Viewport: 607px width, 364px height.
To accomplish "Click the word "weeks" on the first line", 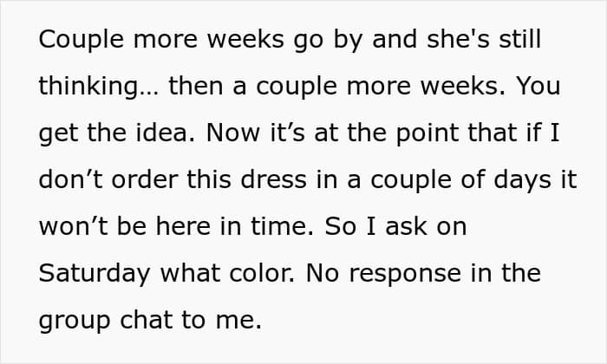I will click(x=245, y=39).
